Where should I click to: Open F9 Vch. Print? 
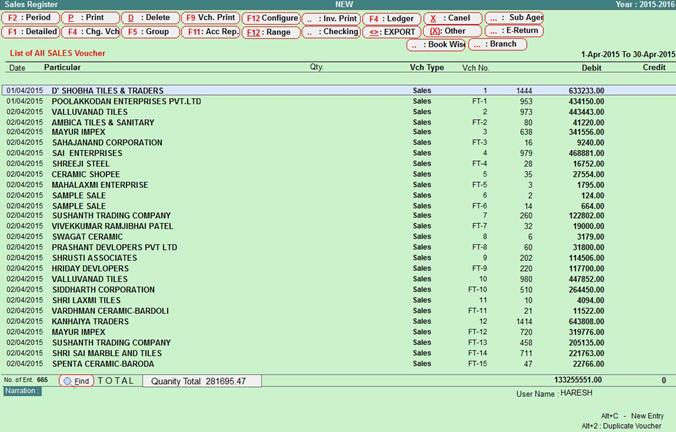(210, 18)
